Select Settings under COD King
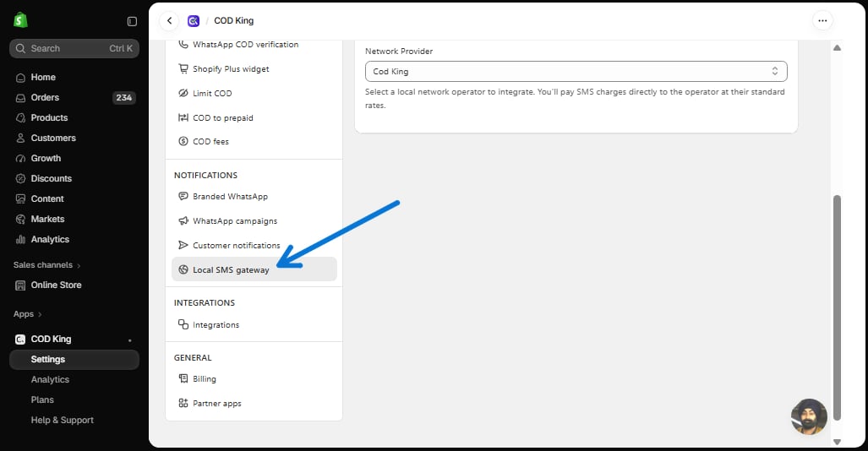Viewport: 868px width, 451px height. [x=74, y=360]
